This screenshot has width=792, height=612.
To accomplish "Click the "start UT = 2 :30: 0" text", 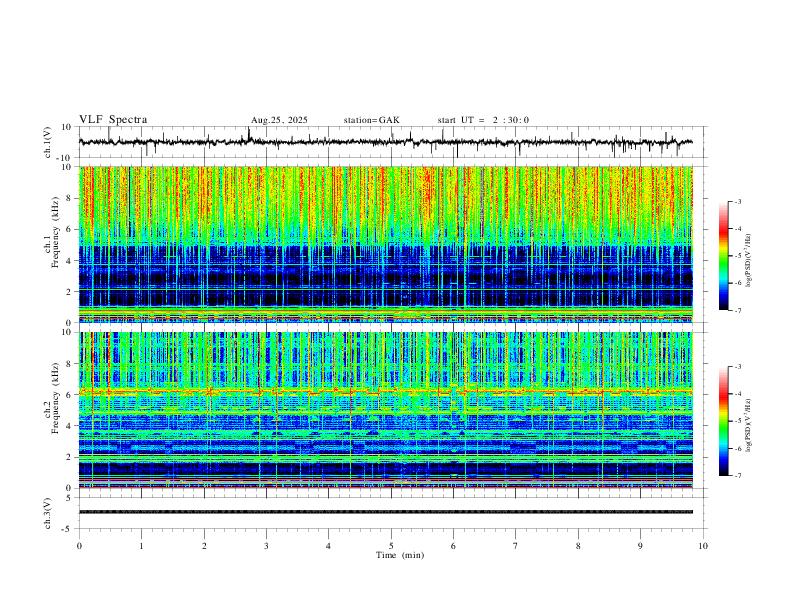I will 483,120.
